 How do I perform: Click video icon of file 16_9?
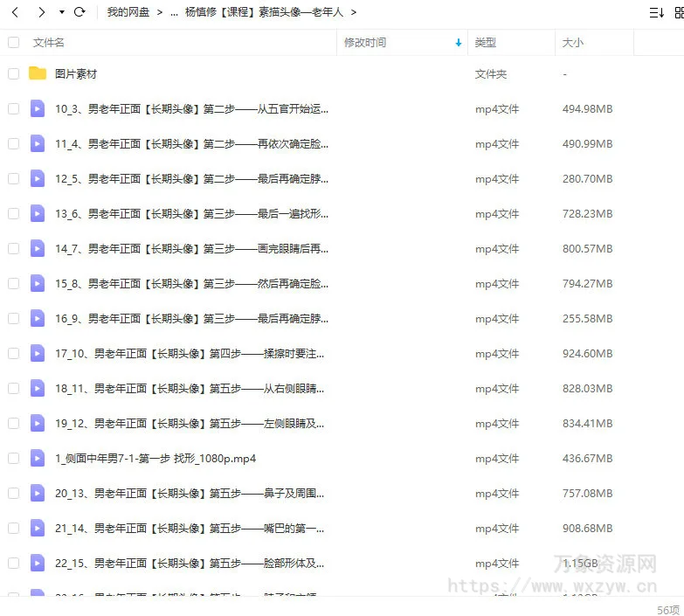coord(38,318)
